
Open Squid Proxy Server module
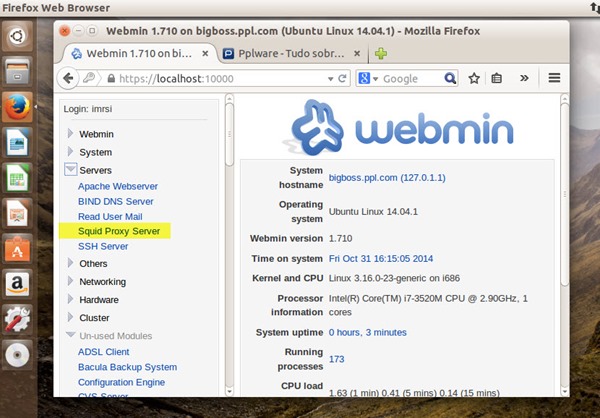click(119, 231)
